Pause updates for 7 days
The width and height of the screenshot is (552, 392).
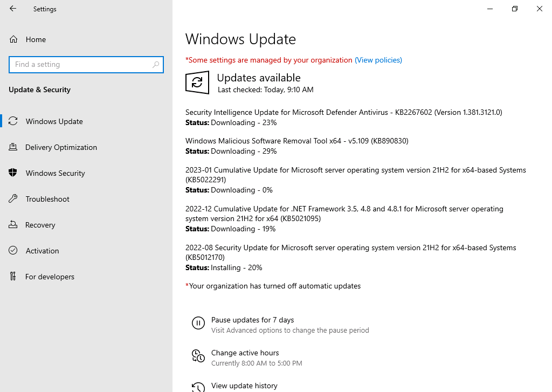pyautogui.click(x=252, y=320)
